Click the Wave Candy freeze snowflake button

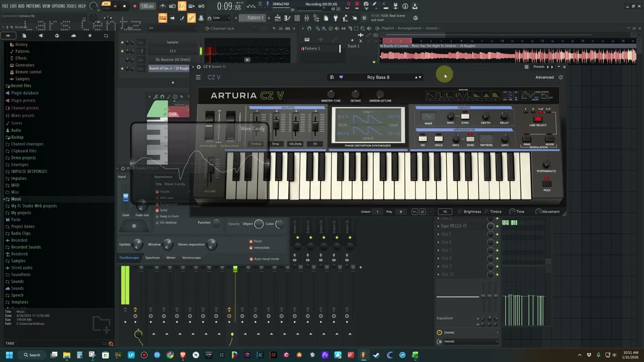point(134,226)
